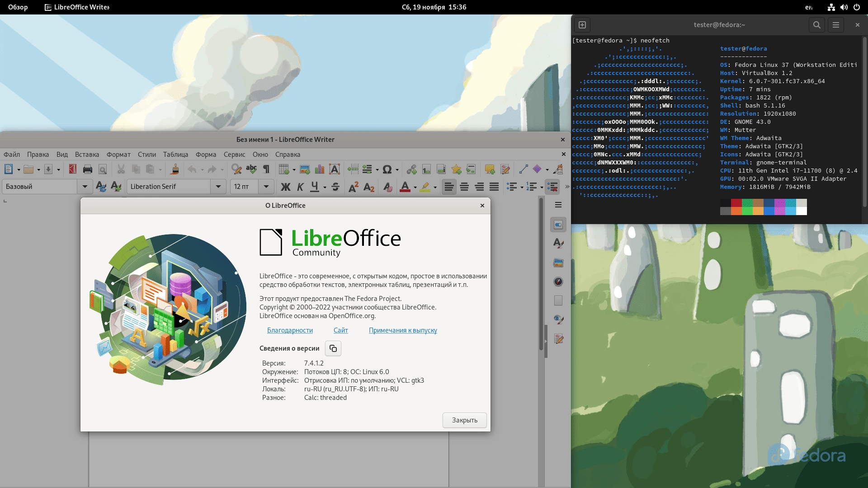Click Обзор in the GNOME top bar
Viewport: 868px width, 488px height.
tap(18, 7)
